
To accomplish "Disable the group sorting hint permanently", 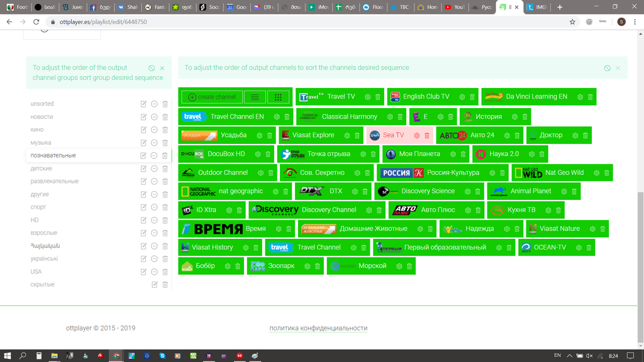I will click(152, 68).
